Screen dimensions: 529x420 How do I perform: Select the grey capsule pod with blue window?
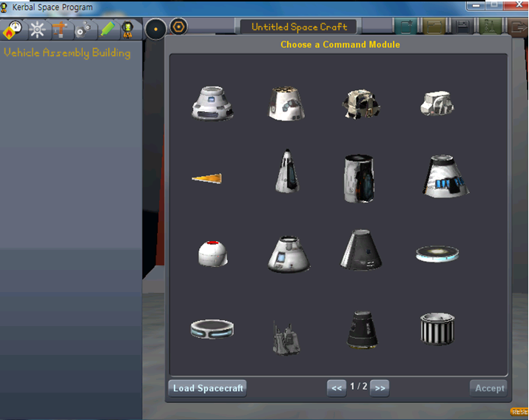coord(289,254)
